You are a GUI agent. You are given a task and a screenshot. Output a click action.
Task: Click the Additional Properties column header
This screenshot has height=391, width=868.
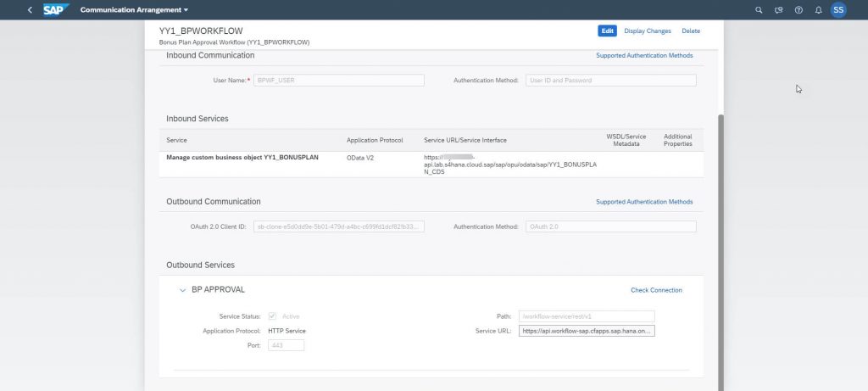tap(677, 140)
